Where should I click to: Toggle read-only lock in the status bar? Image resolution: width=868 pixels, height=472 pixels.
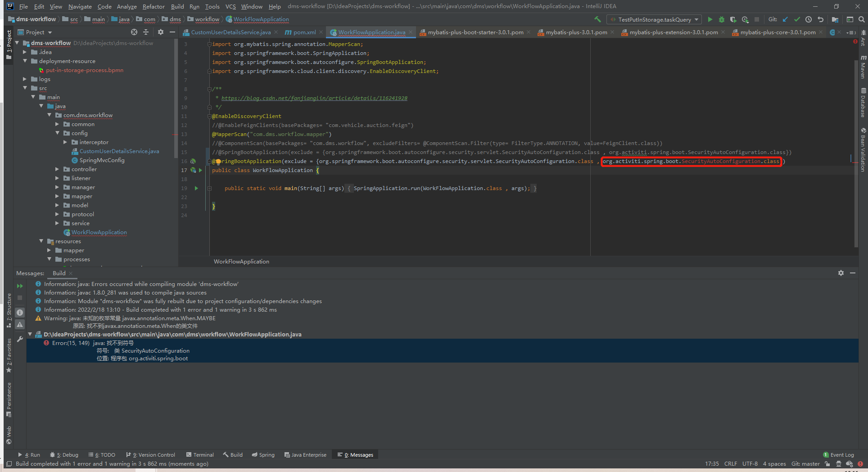[x=827, y=464]
